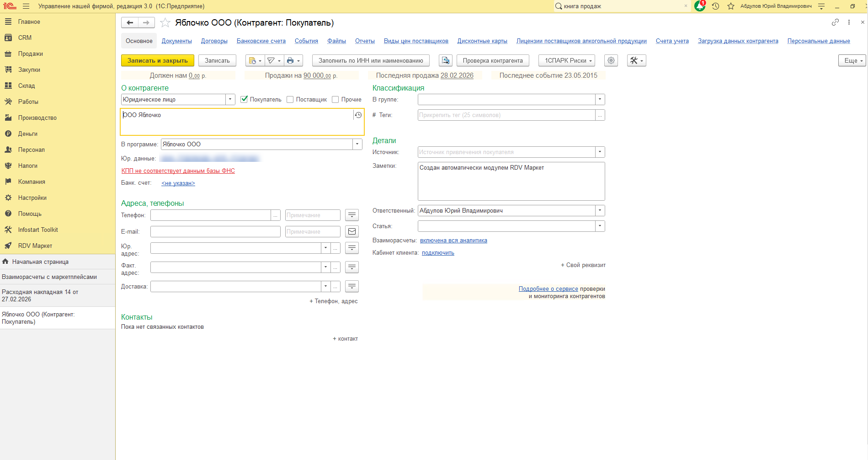
Task: Click the name history icon in name field
Action: [358, 115]
